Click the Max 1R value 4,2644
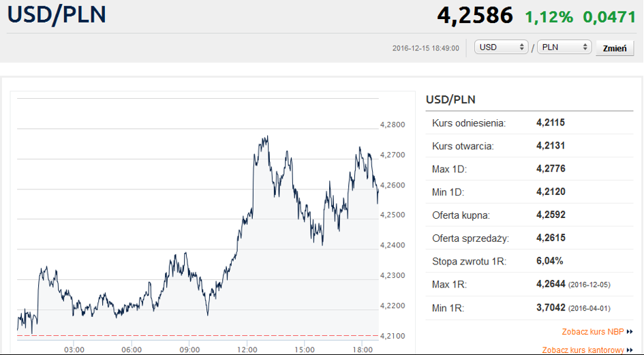 click(x=551, y=284)
